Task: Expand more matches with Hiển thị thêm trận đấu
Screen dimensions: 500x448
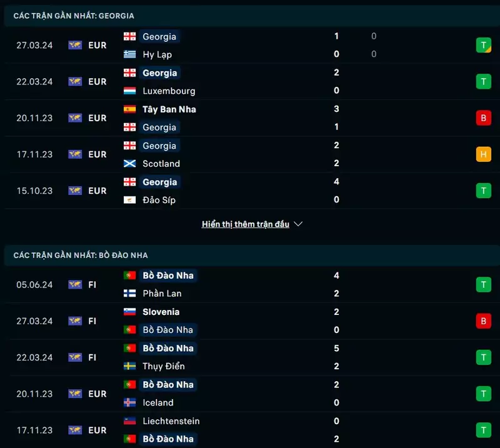Action: tap(246, 224)
